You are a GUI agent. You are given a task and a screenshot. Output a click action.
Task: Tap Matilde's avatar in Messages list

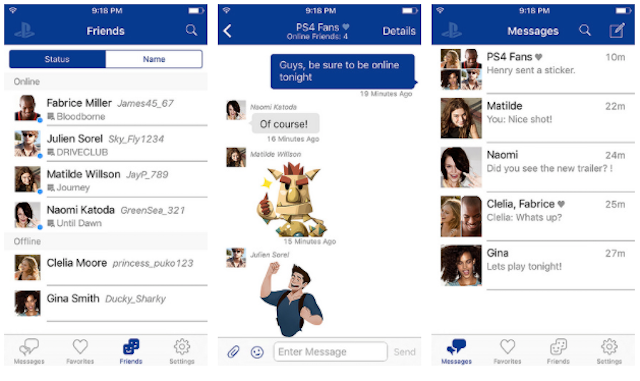[x=461, y=118]
